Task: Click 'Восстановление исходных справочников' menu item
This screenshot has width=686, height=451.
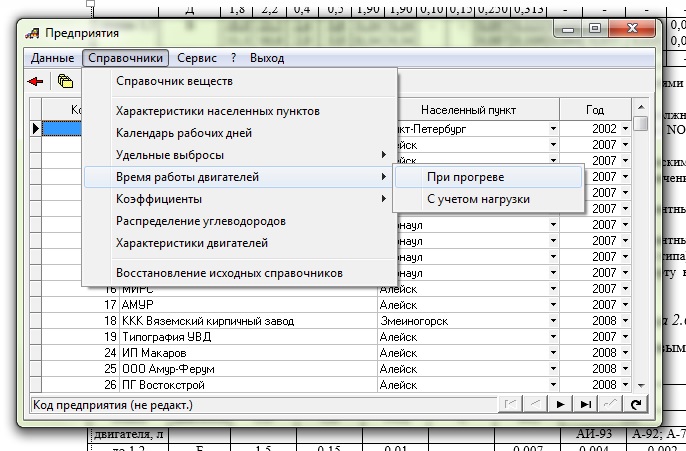Action: [x=229, y=272]
